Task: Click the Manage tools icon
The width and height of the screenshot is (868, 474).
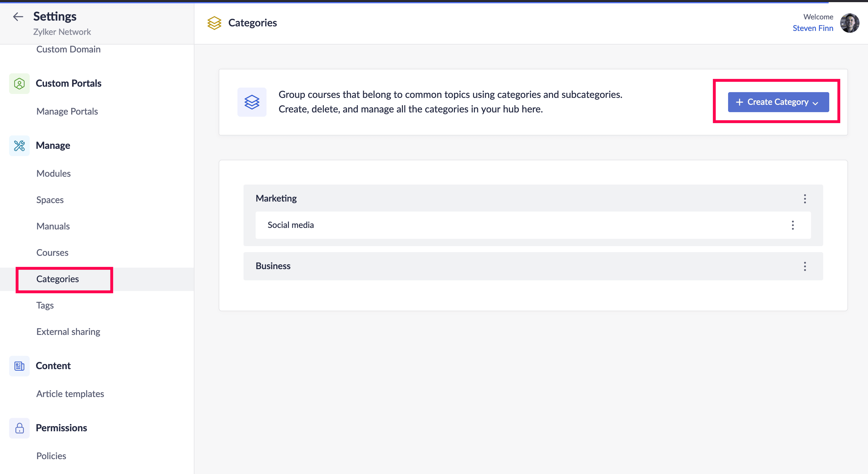Action: point(19,146)
